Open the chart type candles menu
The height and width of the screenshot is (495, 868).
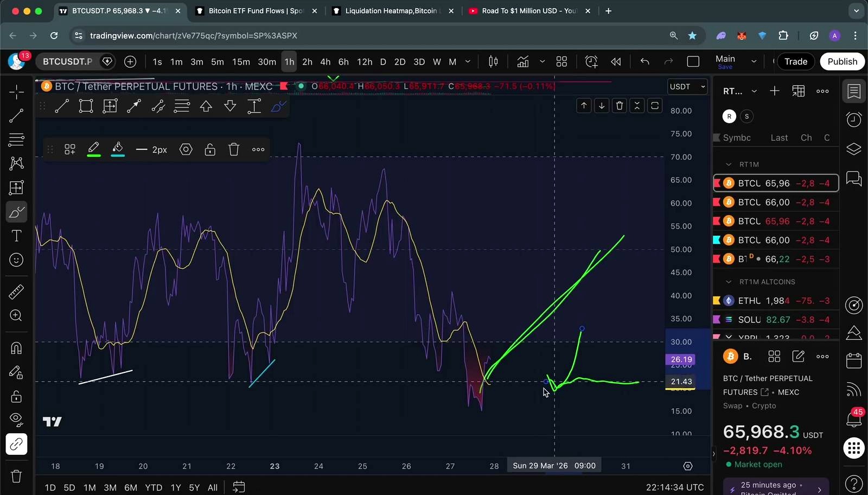tap(493, 62)
